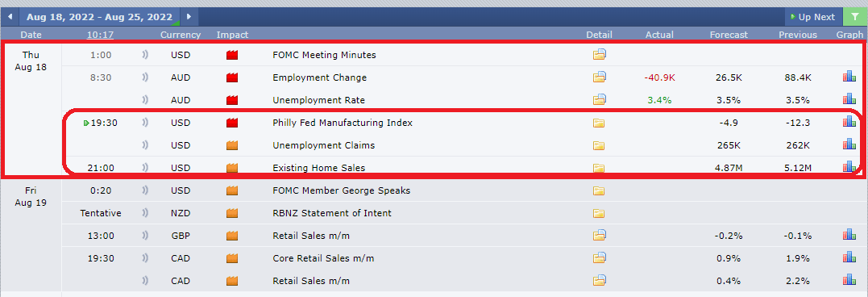Click the Up Next button
Image resolution: width=868 pixels, height=297 pixels.
coord(812,17)
